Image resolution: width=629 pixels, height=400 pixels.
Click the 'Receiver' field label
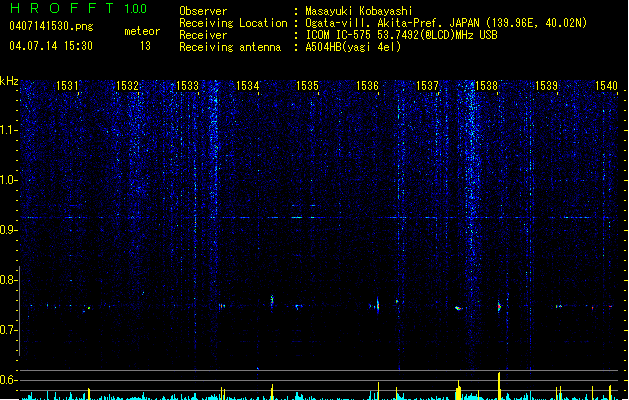203,35
